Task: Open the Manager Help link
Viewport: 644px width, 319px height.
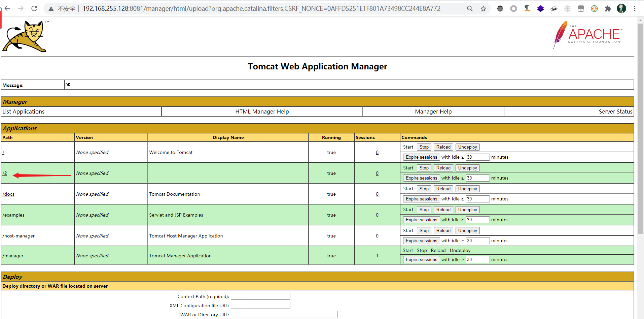Action: pyautogui.click(x=433, y=111)
